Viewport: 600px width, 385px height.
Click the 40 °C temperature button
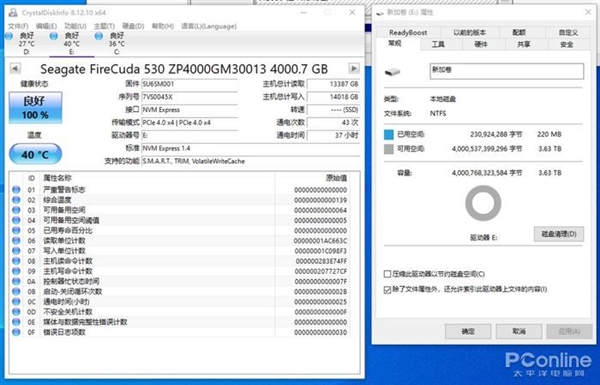pos(35,154)
